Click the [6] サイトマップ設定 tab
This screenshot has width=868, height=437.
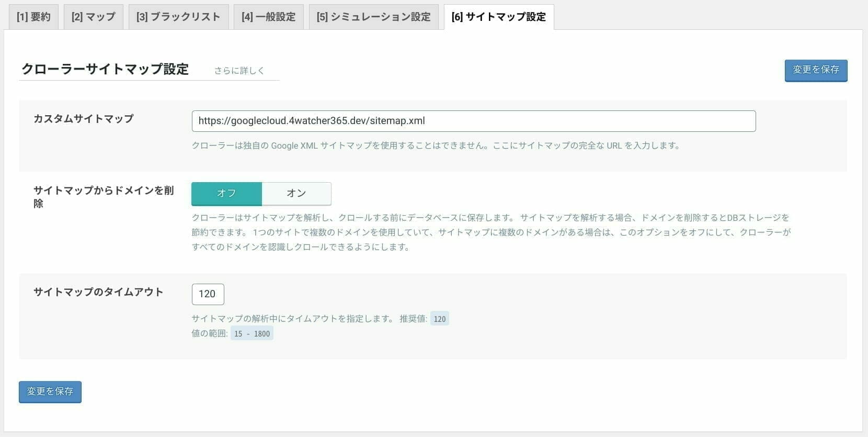499,17
